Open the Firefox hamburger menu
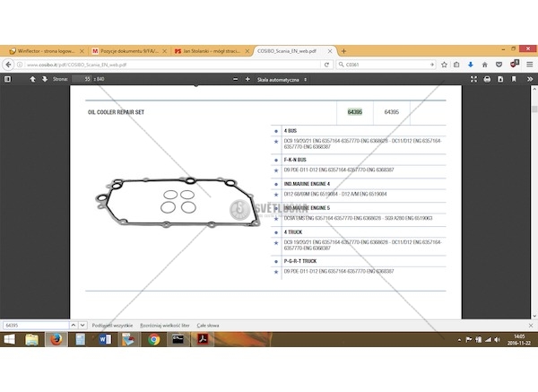 [x=528, y=65]
